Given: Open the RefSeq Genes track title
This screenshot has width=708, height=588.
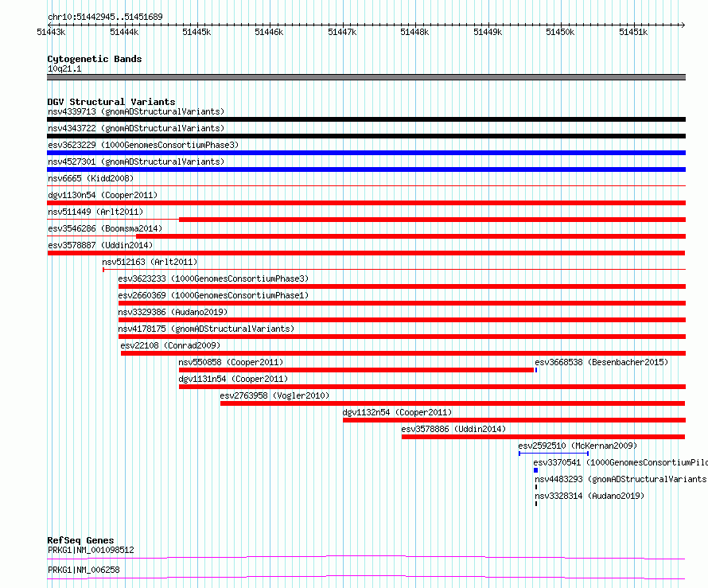Looking at the screenshot, I should pyautogui.click(x=80, y=540).
